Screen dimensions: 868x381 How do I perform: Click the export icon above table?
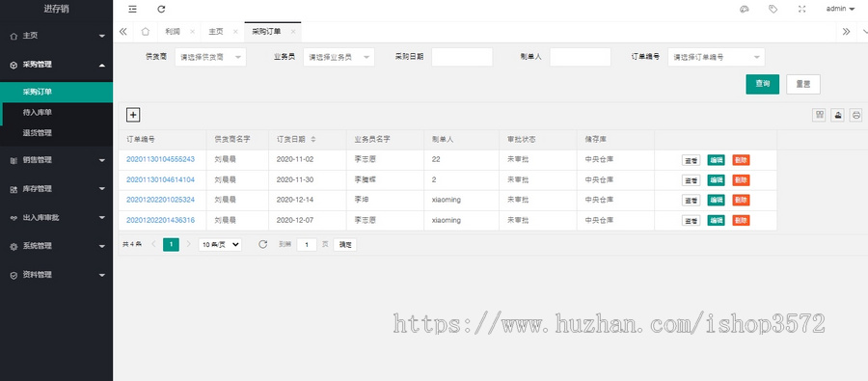pyautogui.click(x=837, y=115)
